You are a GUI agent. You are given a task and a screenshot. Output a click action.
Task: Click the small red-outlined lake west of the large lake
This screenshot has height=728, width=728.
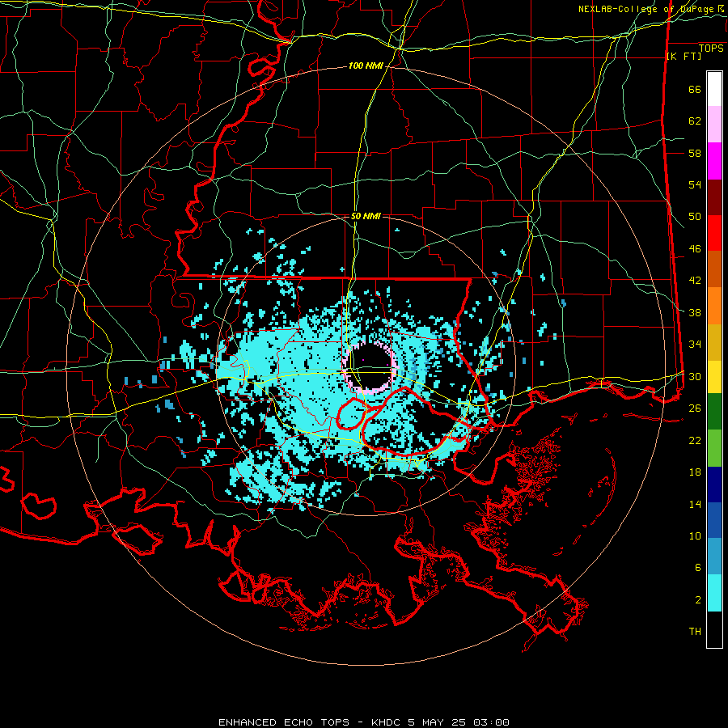click(352, 415)
